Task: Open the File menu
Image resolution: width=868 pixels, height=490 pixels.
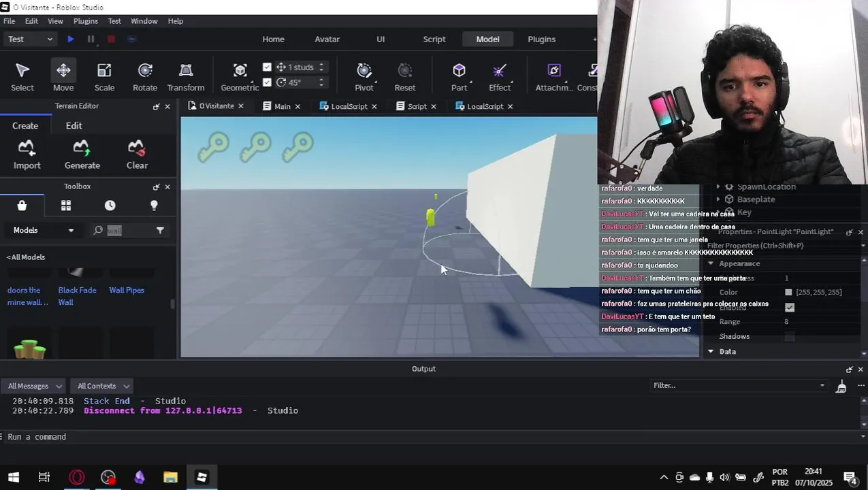Action: (x=10, y=21)
